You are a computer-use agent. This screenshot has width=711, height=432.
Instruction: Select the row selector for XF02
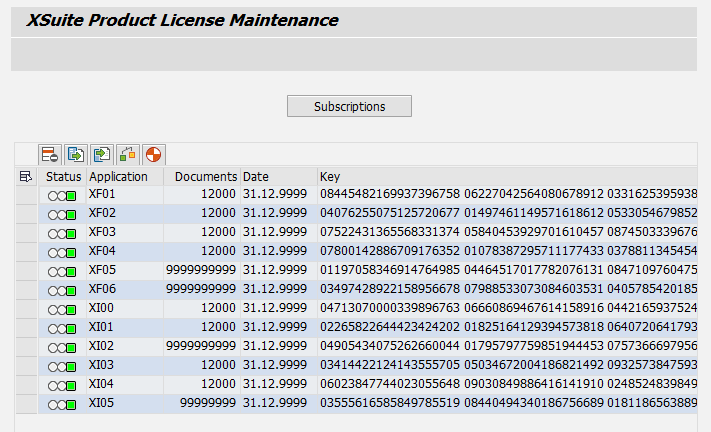pyautogui.click(x=26, y=213)
